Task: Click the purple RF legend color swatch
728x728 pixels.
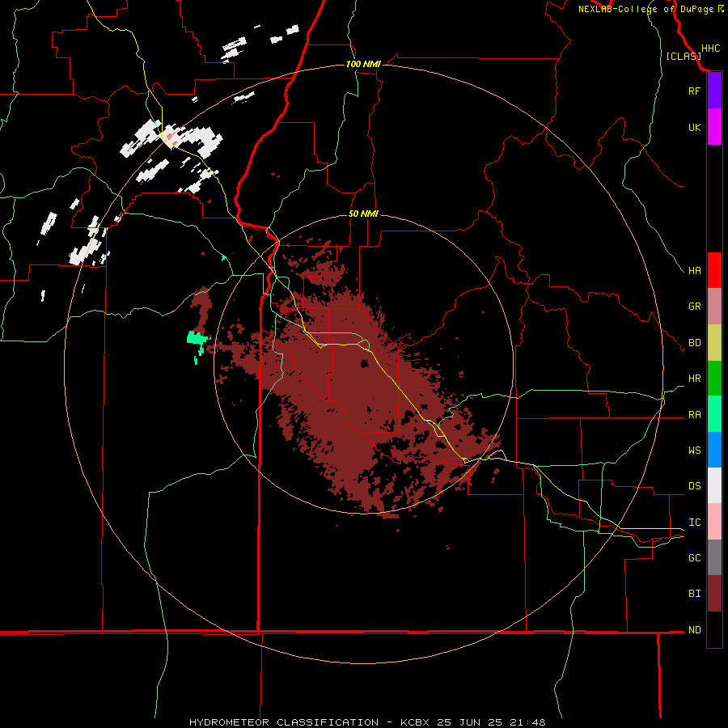Action: (x=714, y=91)
